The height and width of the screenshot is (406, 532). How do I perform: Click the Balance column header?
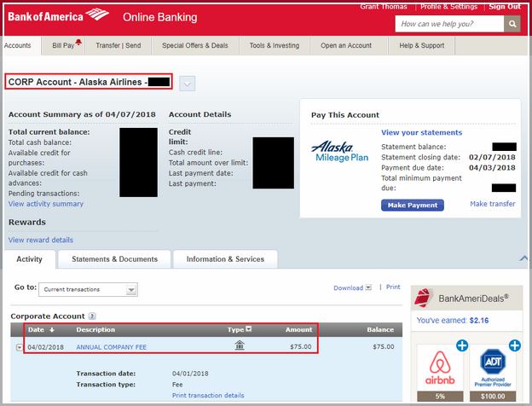[x=380, y=329]
